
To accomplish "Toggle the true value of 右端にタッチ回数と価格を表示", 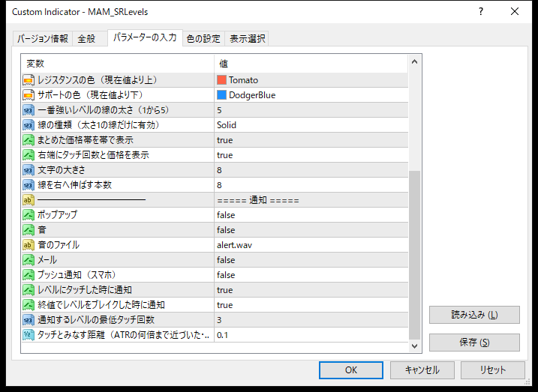I will pyautogui.click(x=311, y=155).
